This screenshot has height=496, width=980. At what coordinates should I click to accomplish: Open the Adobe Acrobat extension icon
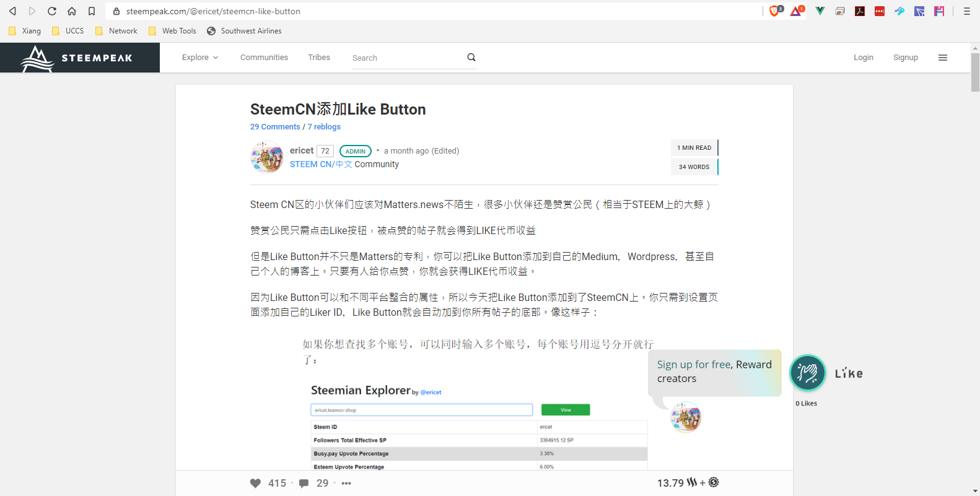[x=860, y=11]
